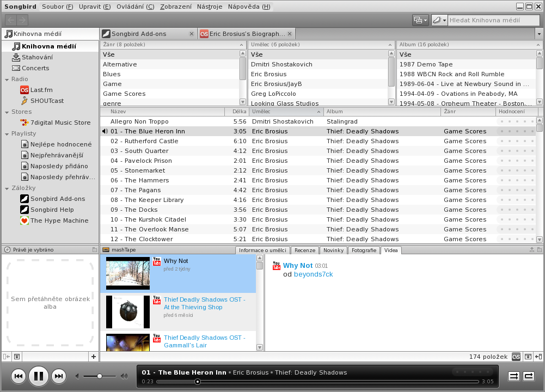Toggle the display pane button in status bar

pos(528,357)
